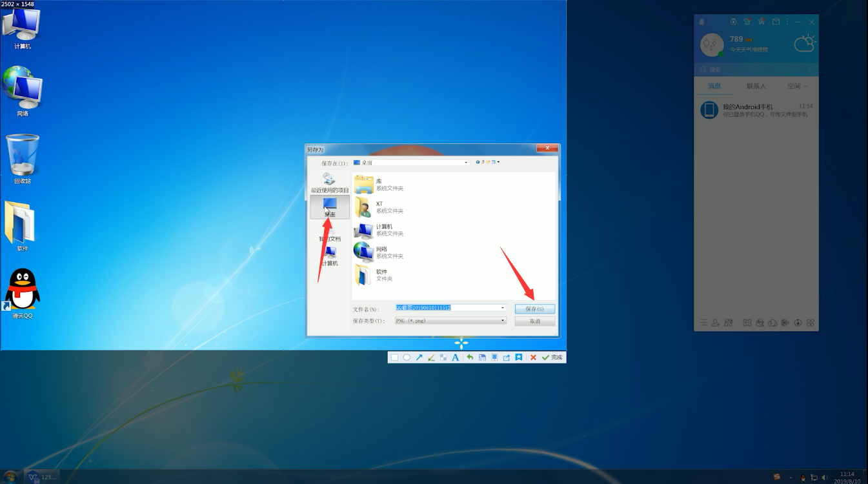Click the floppy disk save icon
The image size is (868, 484).
482,358
